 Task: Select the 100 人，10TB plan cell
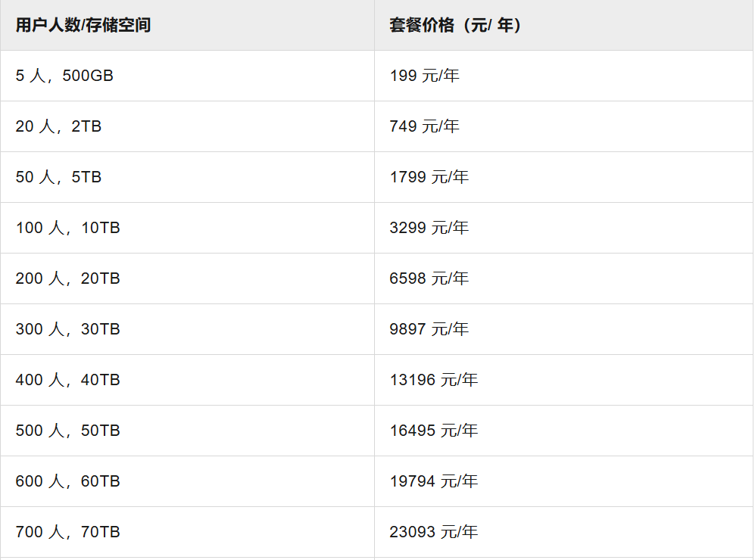click(67, 228)
